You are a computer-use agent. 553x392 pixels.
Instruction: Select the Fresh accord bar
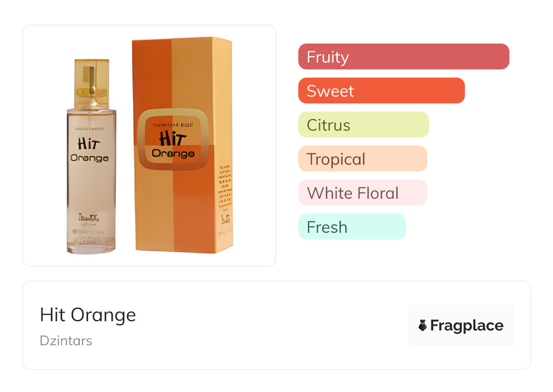coord(352,227)
